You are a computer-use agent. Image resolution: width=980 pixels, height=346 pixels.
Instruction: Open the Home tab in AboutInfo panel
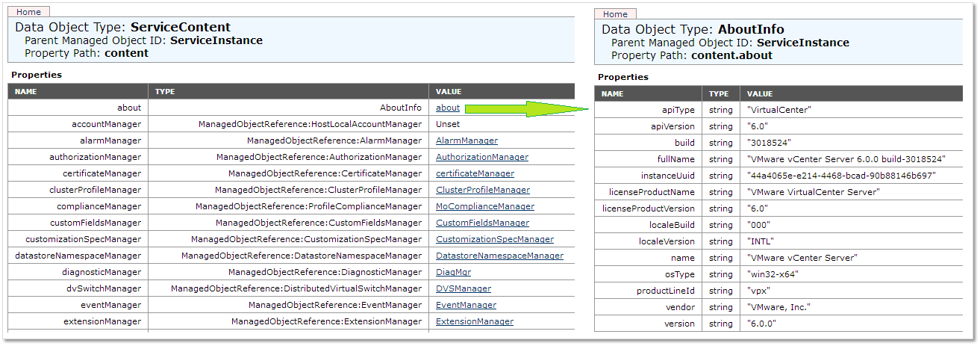pos(615,14)
